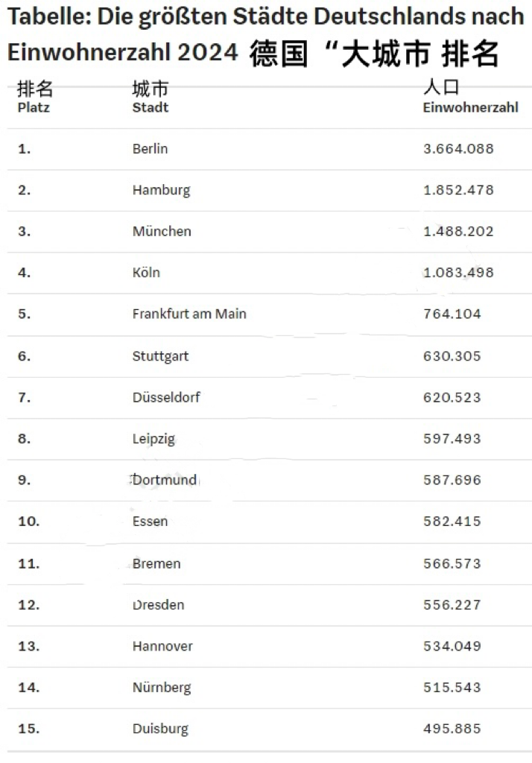
Task: Click the Leipzig city cell
Action: (153, 439)
